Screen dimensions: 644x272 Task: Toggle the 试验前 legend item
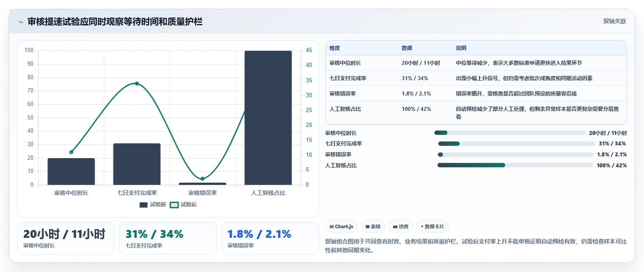point(152,205)
